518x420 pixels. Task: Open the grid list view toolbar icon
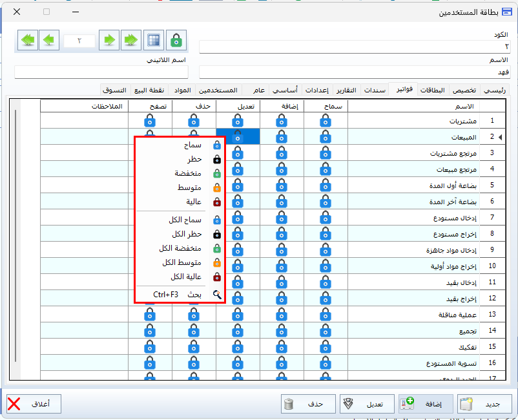point(154,40)
